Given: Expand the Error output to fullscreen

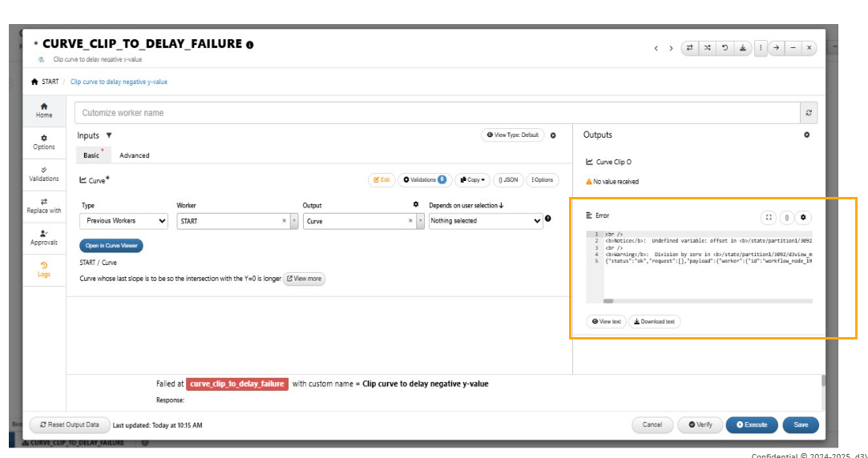Looking at the screenshot, I should [x=769, y=217].
